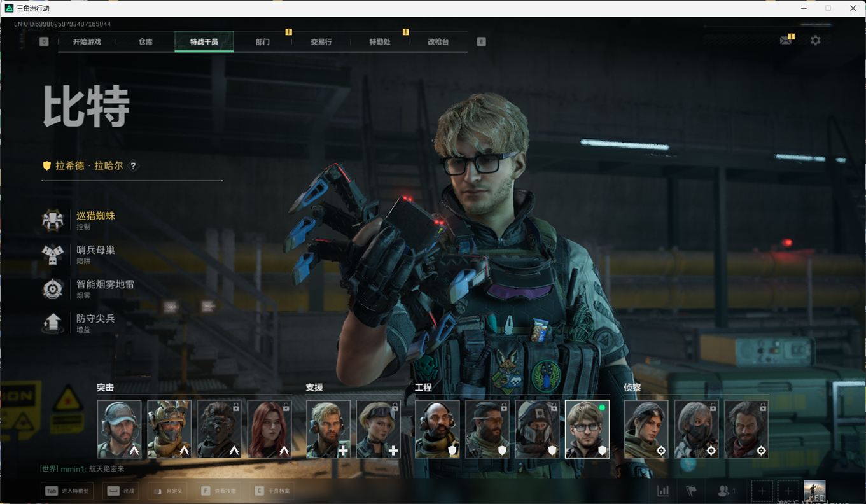The height and width of the screenshot is (504, 866).
Task: Click the first empty squad plus slot
Action: [762, 491]
